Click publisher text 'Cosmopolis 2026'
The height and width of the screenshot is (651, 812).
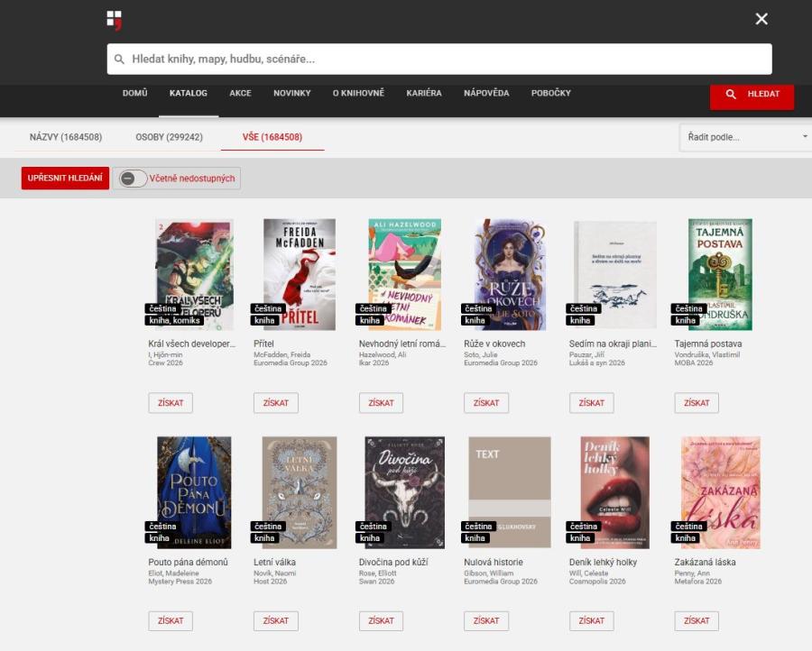pos(597,582)
